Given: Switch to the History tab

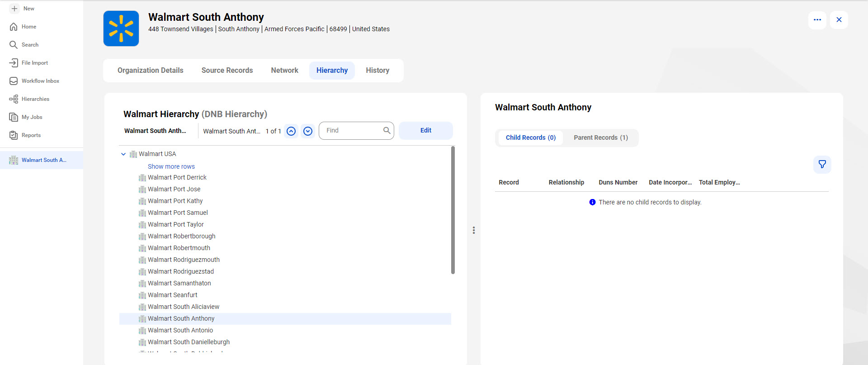Looking at the screenshot, I should 377,71.
